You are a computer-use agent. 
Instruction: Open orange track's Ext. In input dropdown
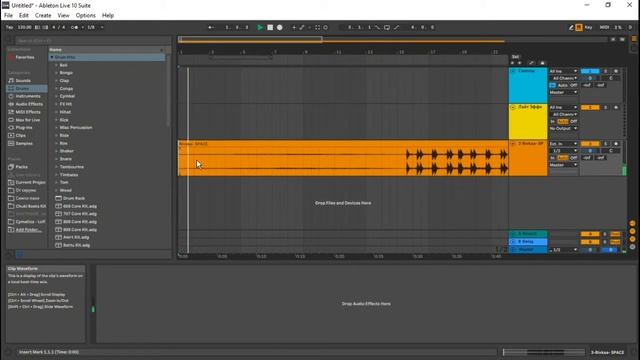pyautogui.click(x=563, y=144)
